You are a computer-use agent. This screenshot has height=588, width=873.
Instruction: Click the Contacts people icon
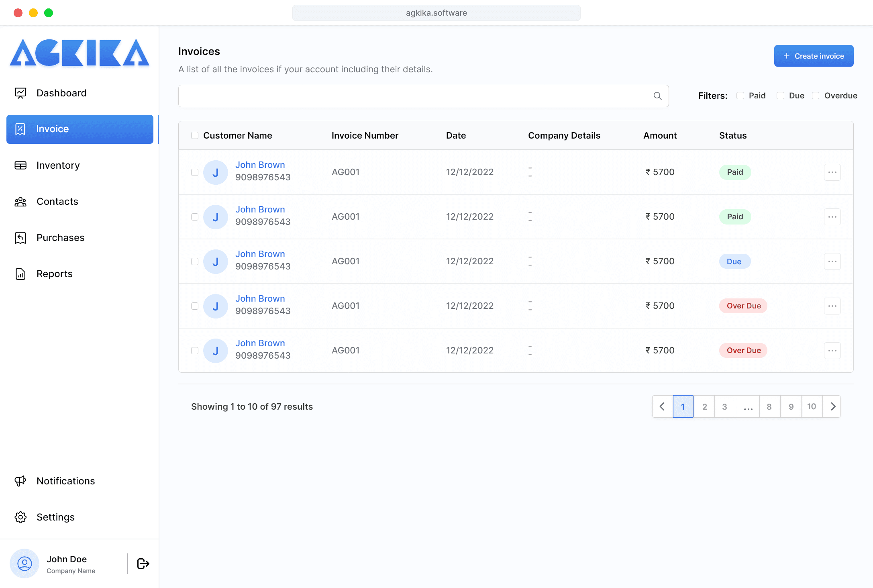coord(20,202)
